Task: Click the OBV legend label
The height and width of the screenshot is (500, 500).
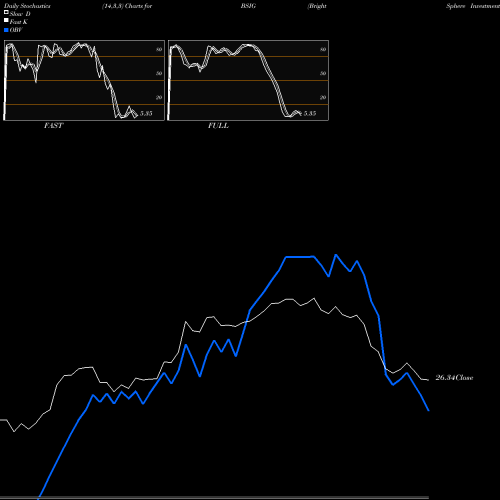Action: click(16, 30)
